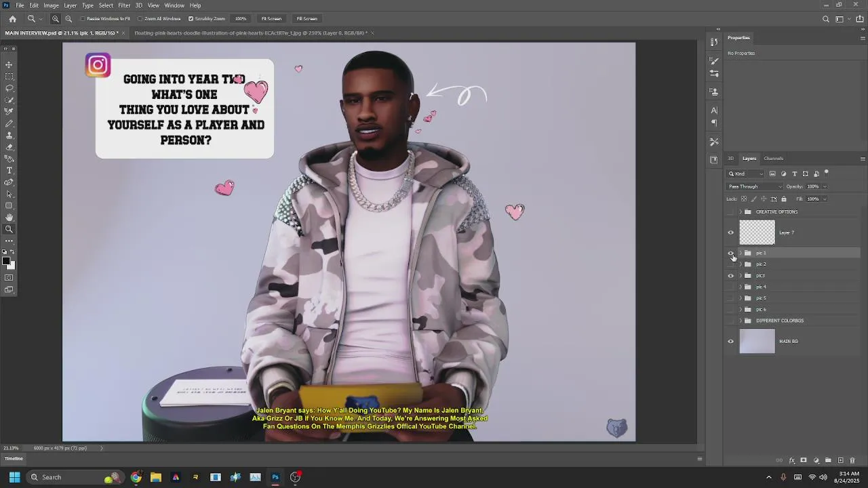Open the search icon at top right
This screenshot has height=488, width=868.
[x=825, y=19]
